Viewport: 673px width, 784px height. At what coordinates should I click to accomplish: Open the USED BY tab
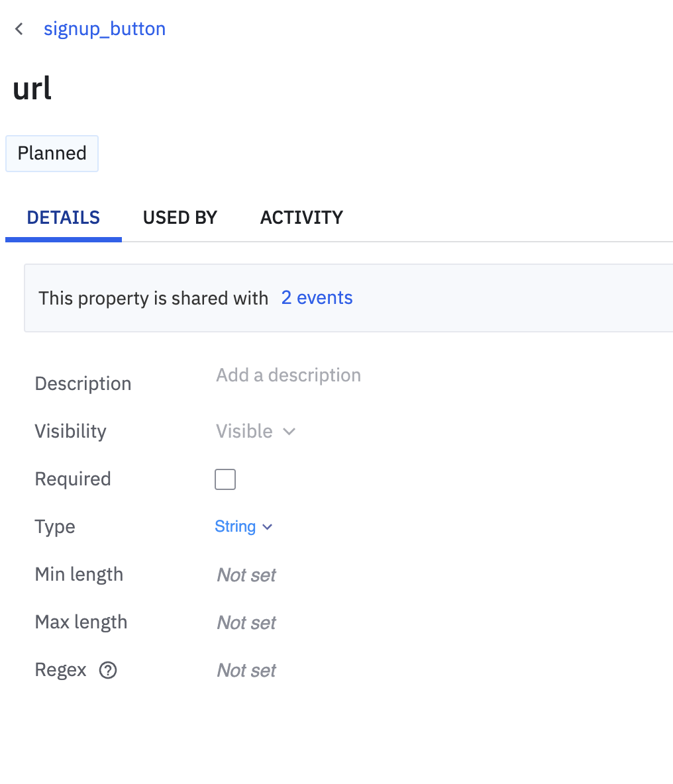(x=180, y=218)
